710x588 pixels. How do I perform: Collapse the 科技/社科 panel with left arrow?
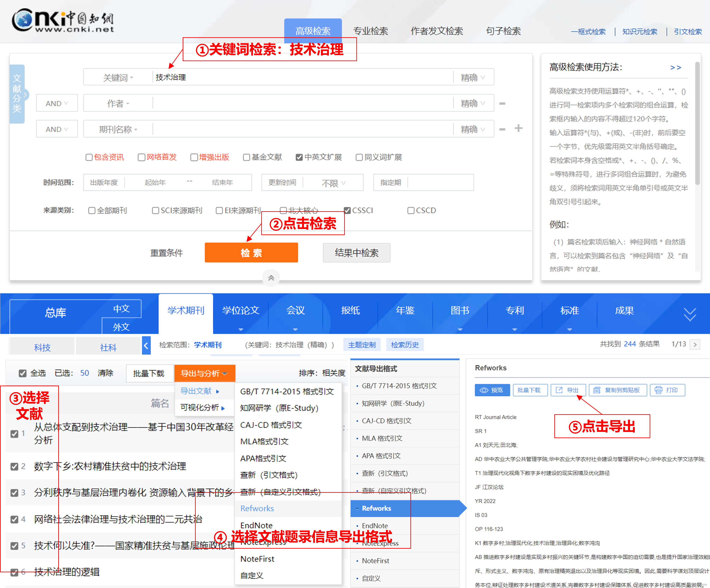(146, 346)
